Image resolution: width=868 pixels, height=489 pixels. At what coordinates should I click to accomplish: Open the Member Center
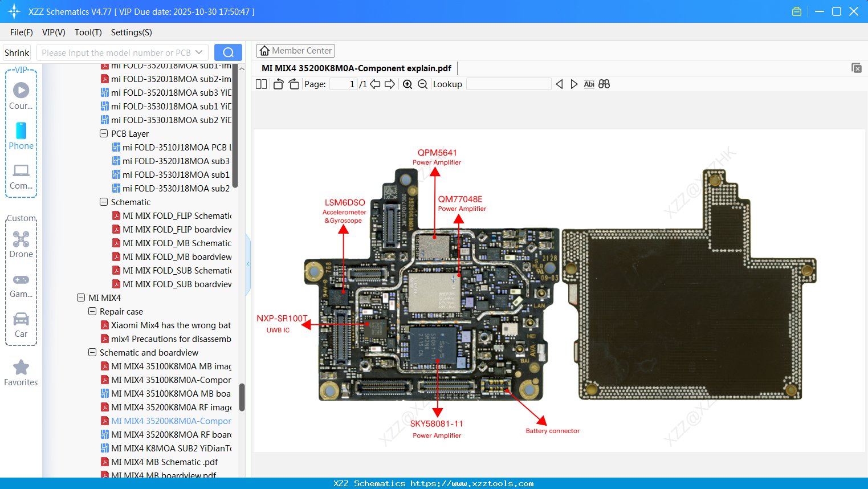click(295, 50)
